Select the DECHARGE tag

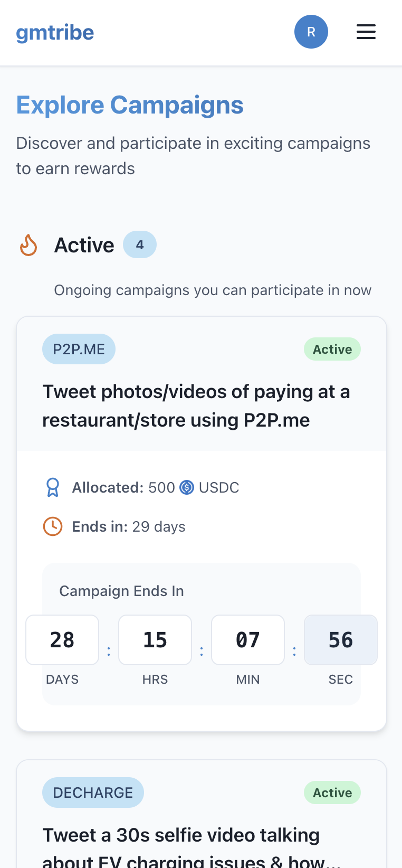click(93, 792)
